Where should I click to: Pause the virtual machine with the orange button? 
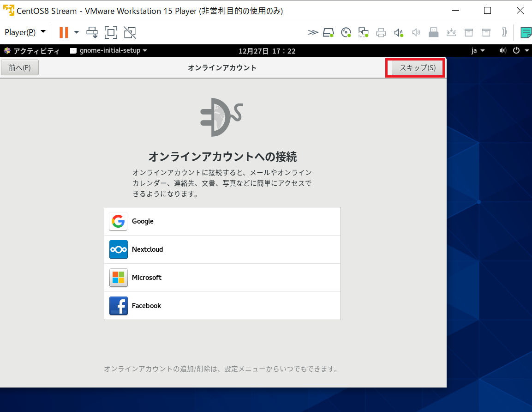64,33
